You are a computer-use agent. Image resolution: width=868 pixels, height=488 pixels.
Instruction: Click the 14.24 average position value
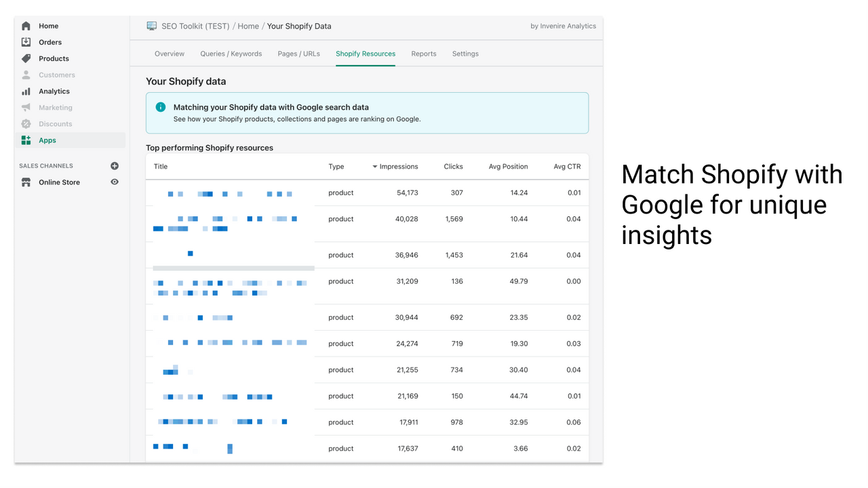[519, 193]
